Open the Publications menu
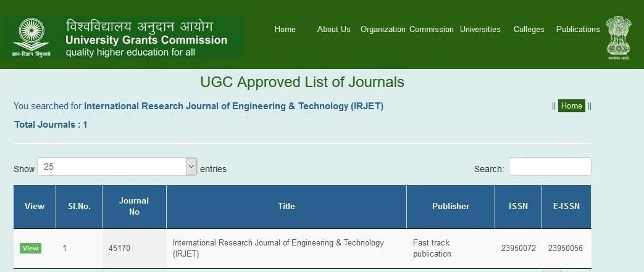Viewport: 644px width, 272px height. pyautogui.click(x=578, y=29)
